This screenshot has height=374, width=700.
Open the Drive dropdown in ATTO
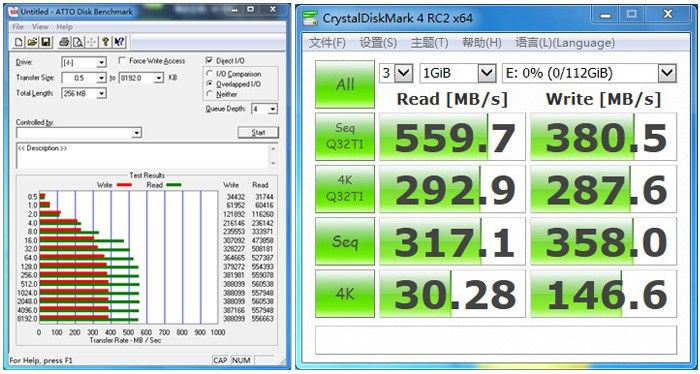click(101, 62)
